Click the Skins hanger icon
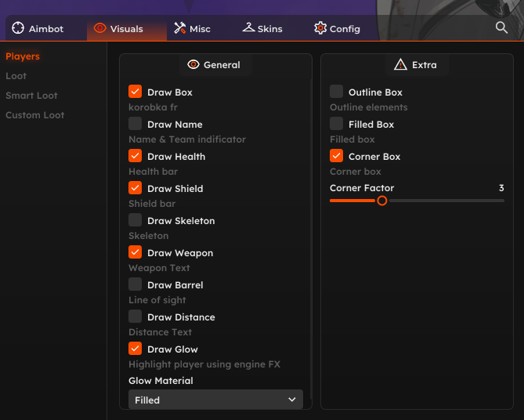 pyautogui.click(x=248, y=28)
